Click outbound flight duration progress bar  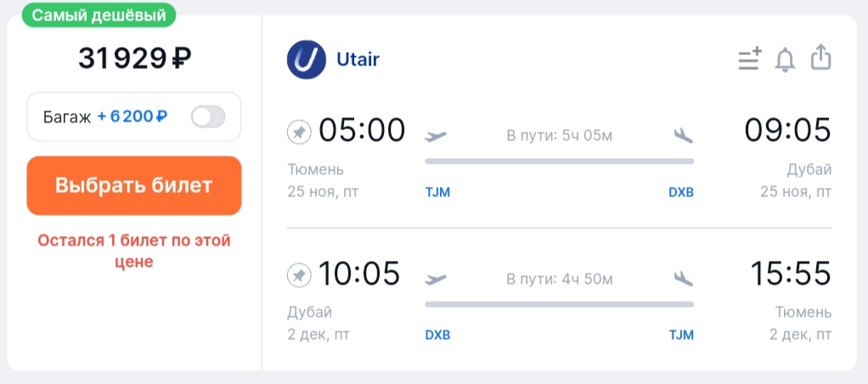click(559, 161)
